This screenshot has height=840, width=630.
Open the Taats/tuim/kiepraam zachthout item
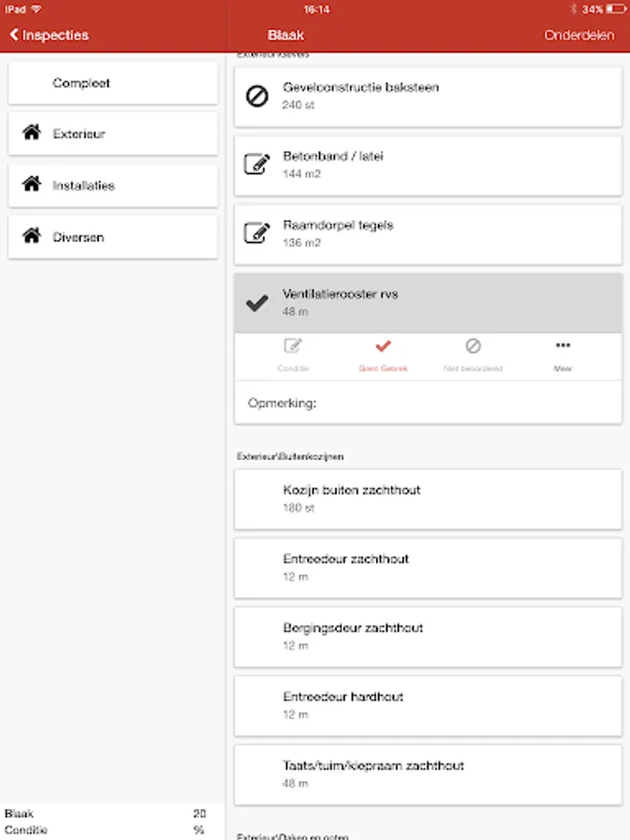[427, 775]
